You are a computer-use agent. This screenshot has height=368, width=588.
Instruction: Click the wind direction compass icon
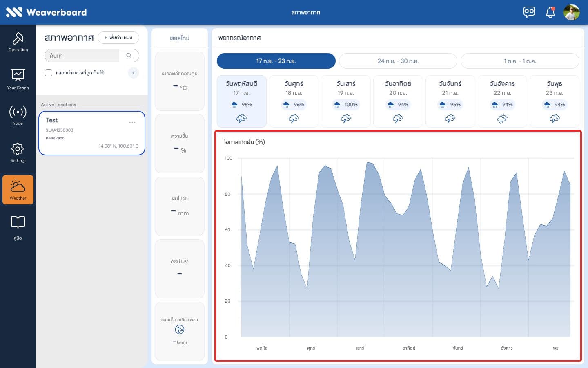coord(180,330)
